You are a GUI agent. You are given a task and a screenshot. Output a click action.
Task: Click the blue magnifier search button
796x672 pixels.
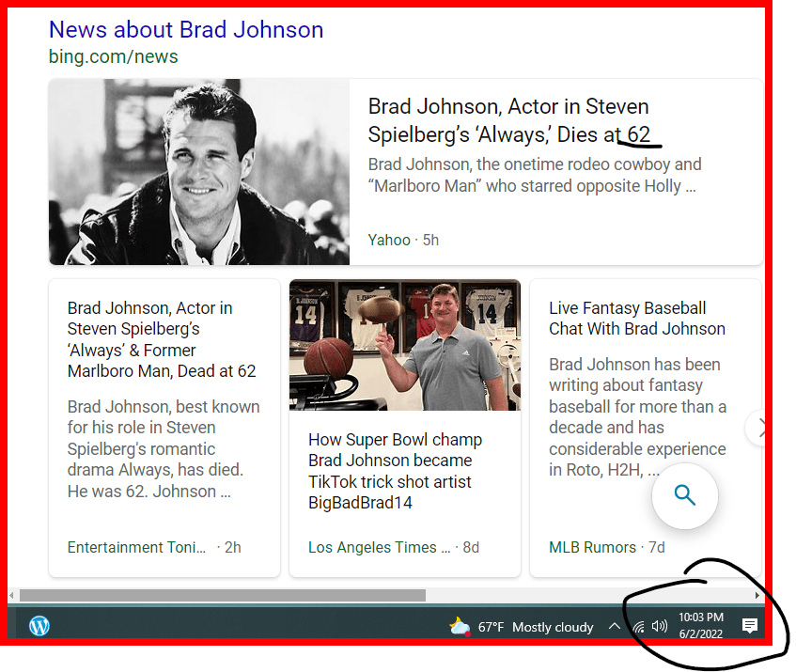point(685,495)
